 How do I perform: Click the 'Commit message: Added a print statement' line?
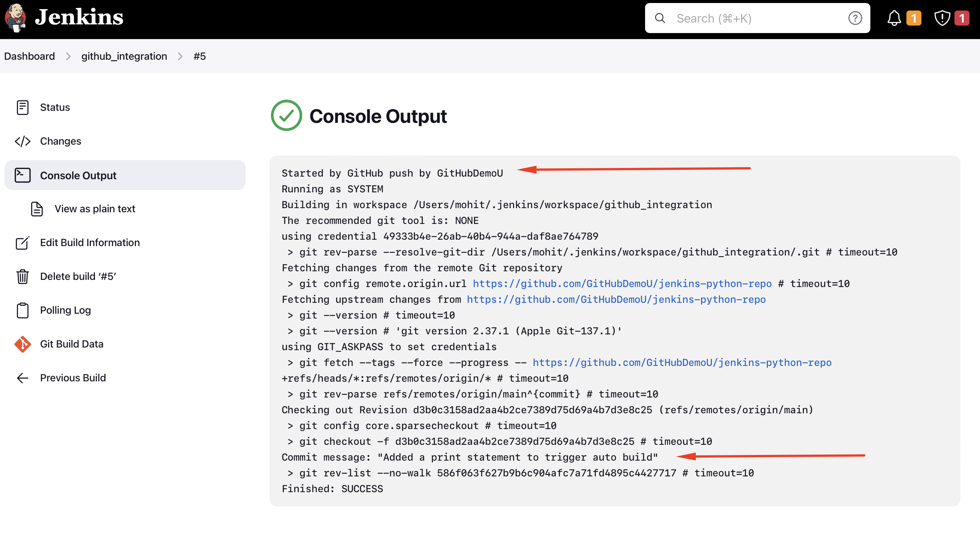[x=469, y=457]
